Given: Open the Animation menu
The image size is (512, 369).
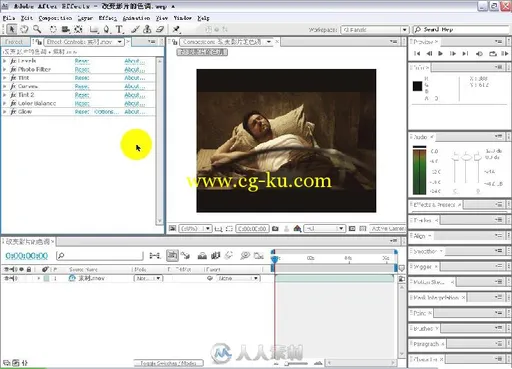Looking at the screenshot, I should [136, 18].
